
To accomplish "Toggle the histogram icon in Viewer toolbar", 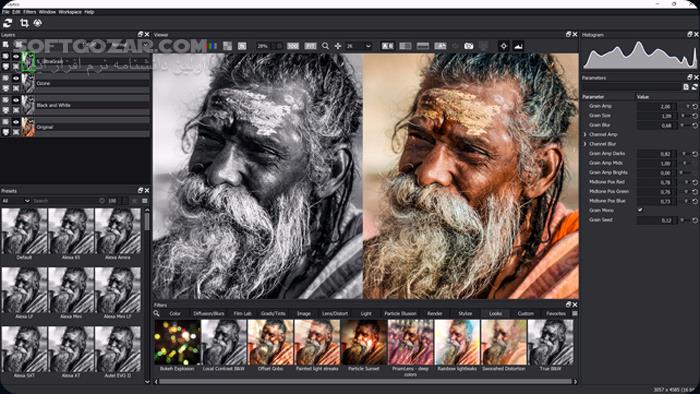I will tap(518, 46).
